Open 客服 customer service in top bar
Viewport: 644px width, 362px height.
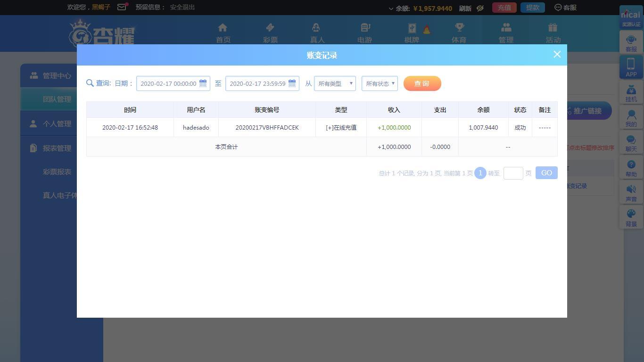point(566,8)
